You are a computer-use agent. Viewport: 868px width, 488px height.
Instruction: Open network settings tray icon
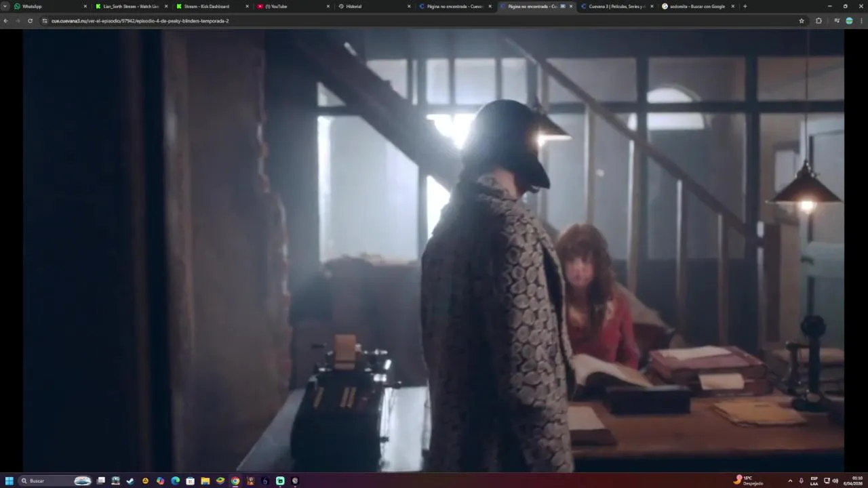[827, 481]
